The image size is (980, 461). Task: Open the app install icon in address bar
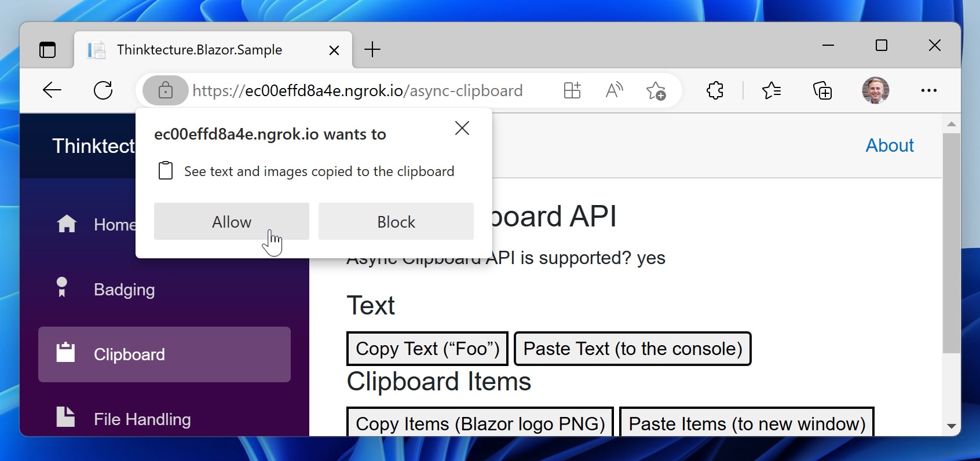click(x=572, y=90)
